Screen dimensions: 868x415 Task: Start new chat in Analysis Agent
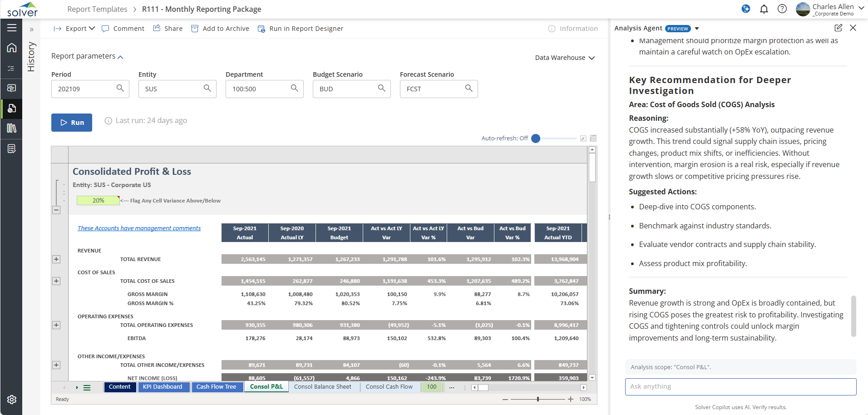(x=838, y=28)
